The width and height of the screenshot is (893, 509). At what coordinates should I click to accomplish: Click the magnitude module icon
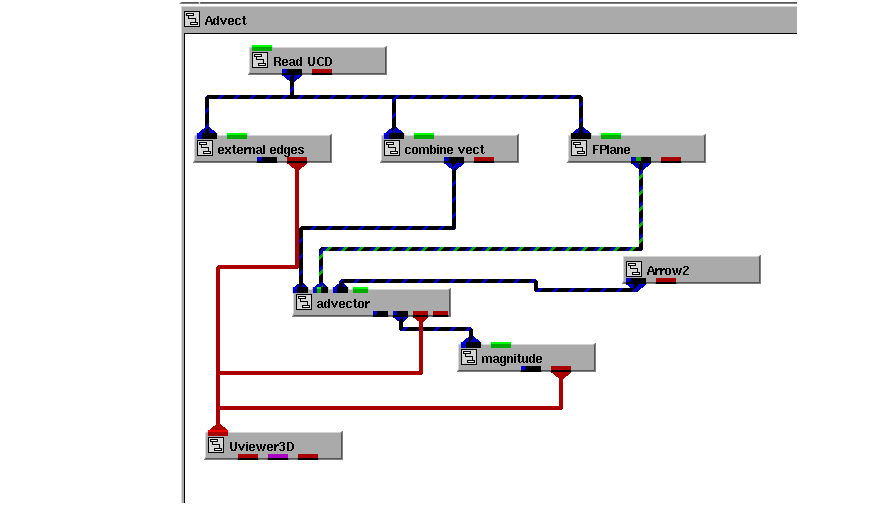coord(469,358)
